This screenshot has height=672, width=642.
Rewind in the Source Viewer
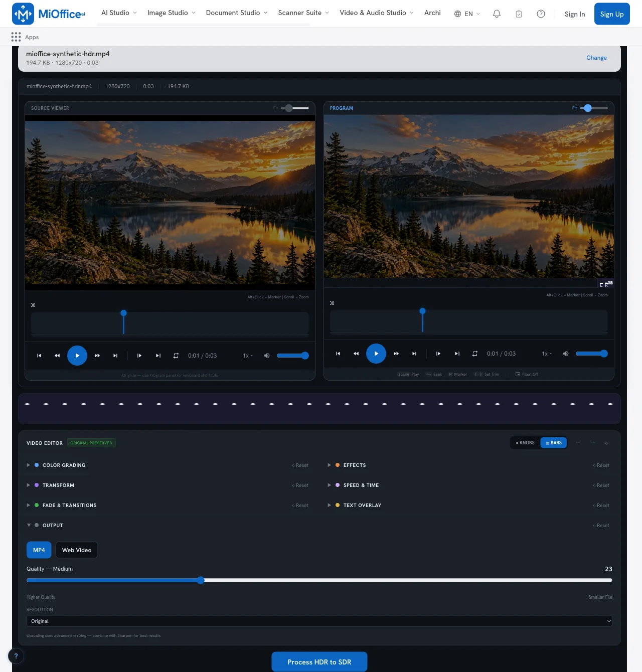57,356
